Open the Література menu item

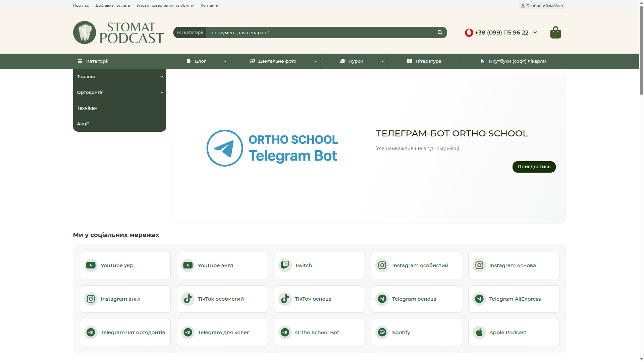click(428, 61)
